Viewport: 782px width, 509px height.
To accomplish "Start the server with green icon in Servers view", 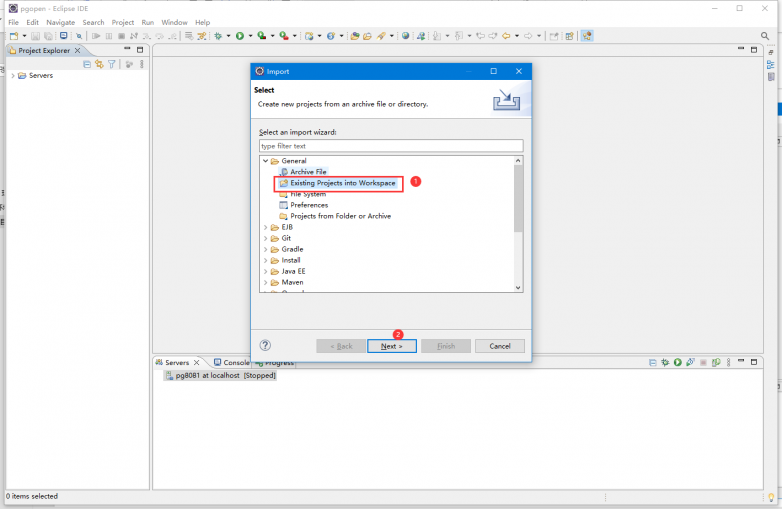I will tap(677, 362).
